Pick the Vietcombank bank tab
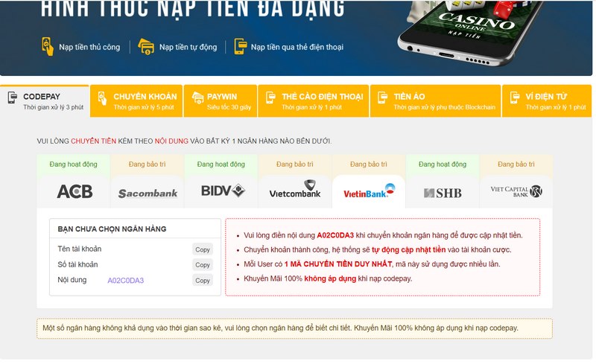Screen dimensions: 596x364 294,191
